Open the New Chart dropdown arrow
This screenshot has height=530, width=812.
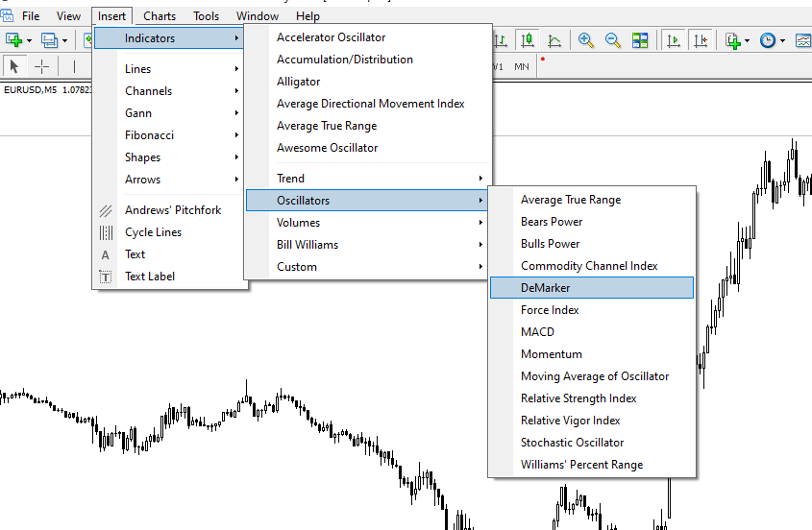tap(29, 40)
